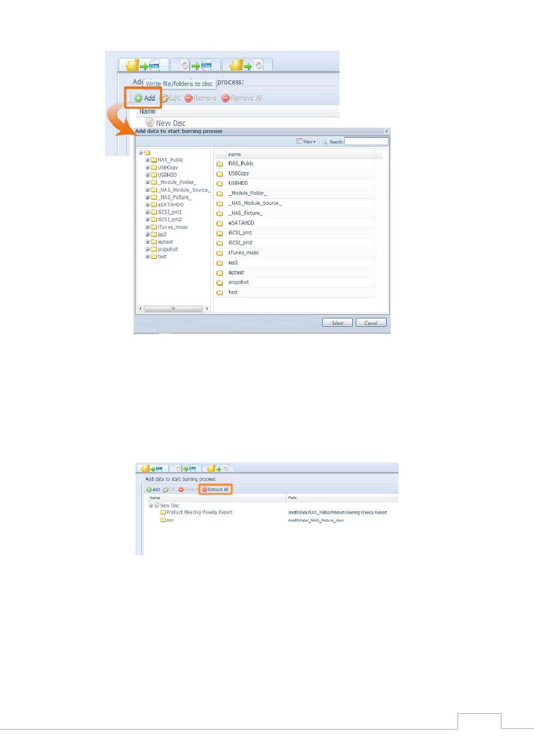Select iap2 folder icon in the tree
The image size is (534, 756).
[x=153, y=234]
